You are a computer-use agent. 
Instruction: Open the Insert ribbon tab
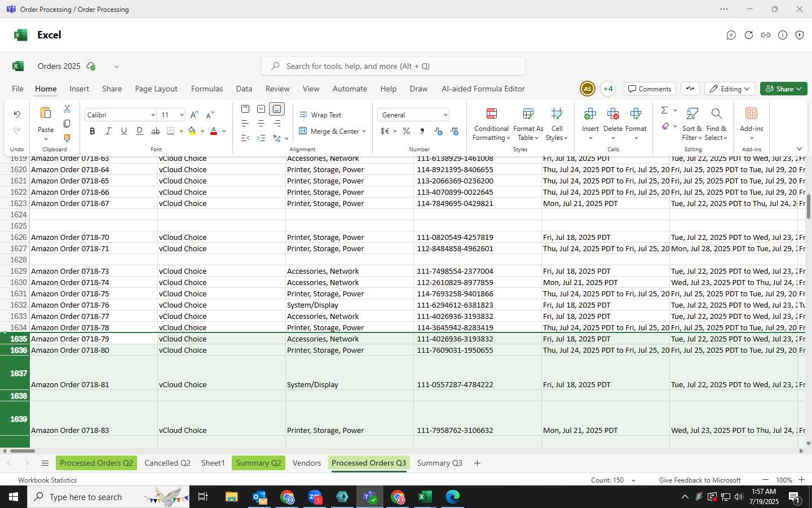coord(79,89)
